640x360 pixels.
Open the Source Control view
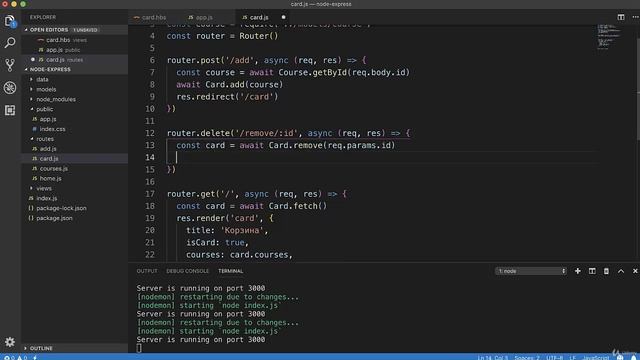tap(10, 65)
